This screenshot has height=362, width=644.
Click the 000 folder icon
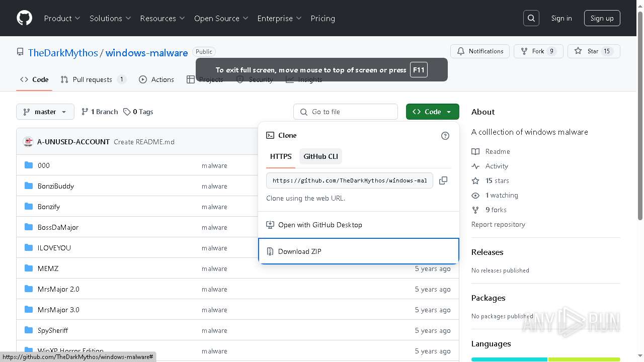29,165
